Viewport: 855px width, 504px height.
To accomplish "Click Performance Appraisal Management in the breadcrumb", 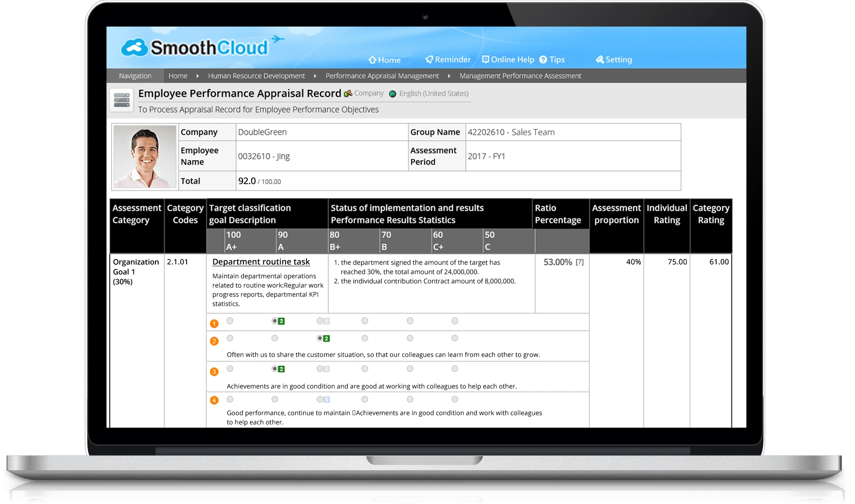I will click(x=382, y=76).
